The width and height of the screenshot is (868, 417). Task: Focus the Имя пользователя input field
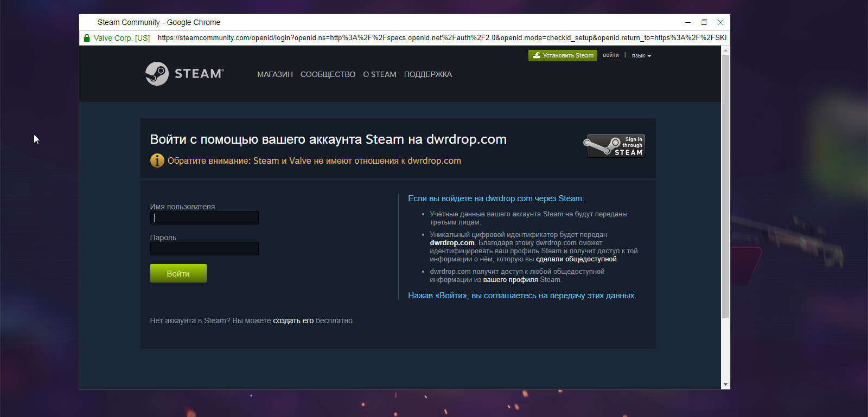click(204, 217)
